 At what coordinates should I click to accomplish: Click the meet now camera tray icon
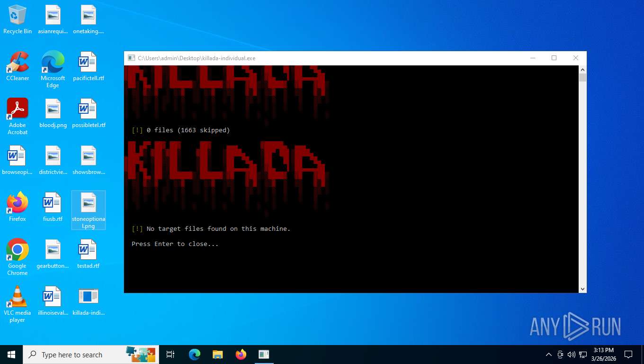coord(560,355)
